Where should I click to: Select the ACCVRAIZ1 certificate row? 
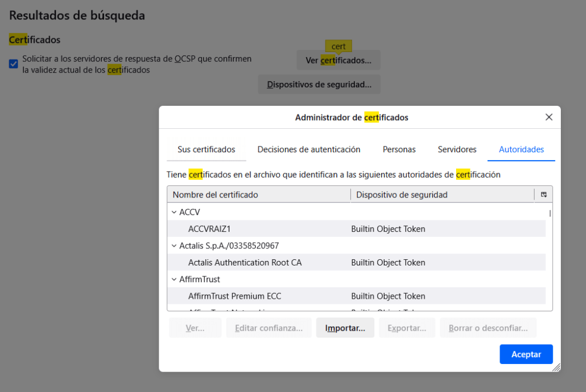pyautogui.click(x=209, y=229)
